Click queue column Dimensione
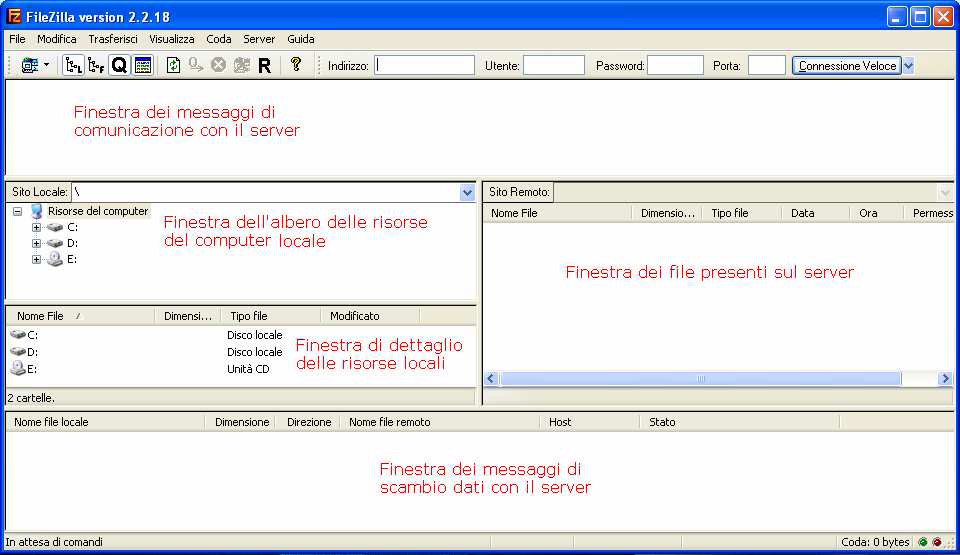Screen dimensions: 960x555 pos(242,422)
